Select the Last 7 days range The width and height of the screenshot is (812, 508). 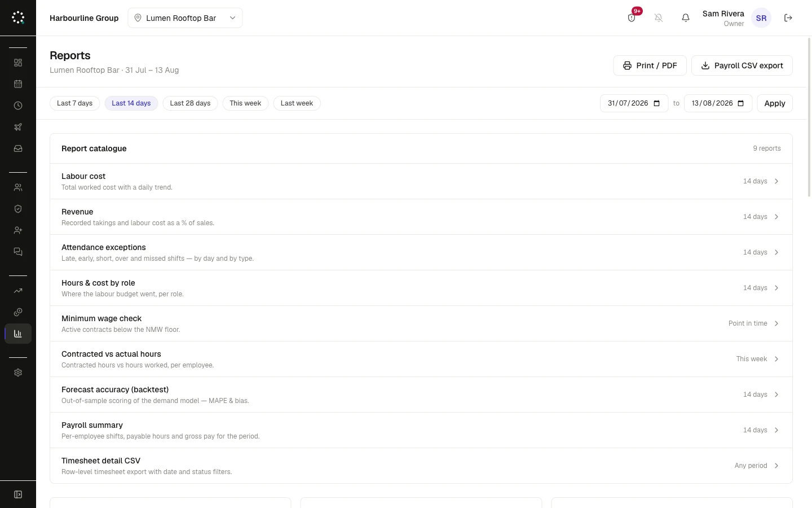point(74,103)
